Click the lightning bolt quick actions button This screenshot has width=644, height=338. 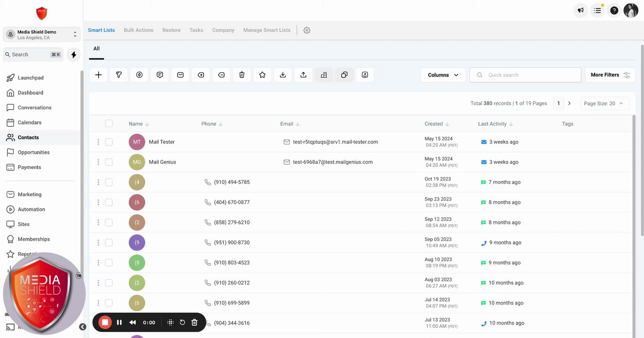point(74,54)
